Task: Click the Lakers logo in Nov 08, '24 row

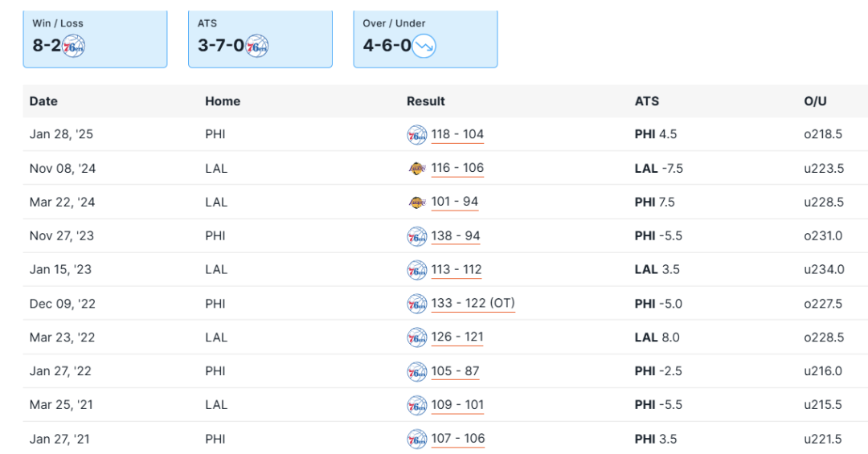Action: [x=416, y=169]
